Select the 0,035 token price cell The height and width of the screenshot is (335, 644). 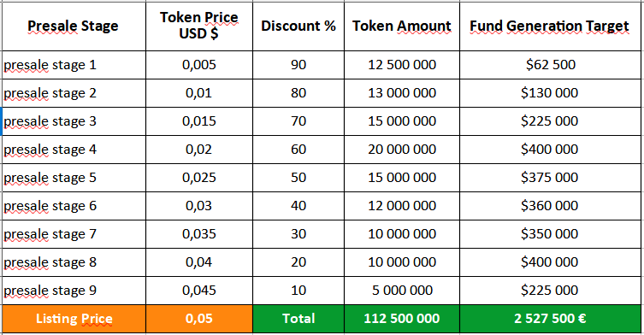pyautogui.click(x=199, y=234)
